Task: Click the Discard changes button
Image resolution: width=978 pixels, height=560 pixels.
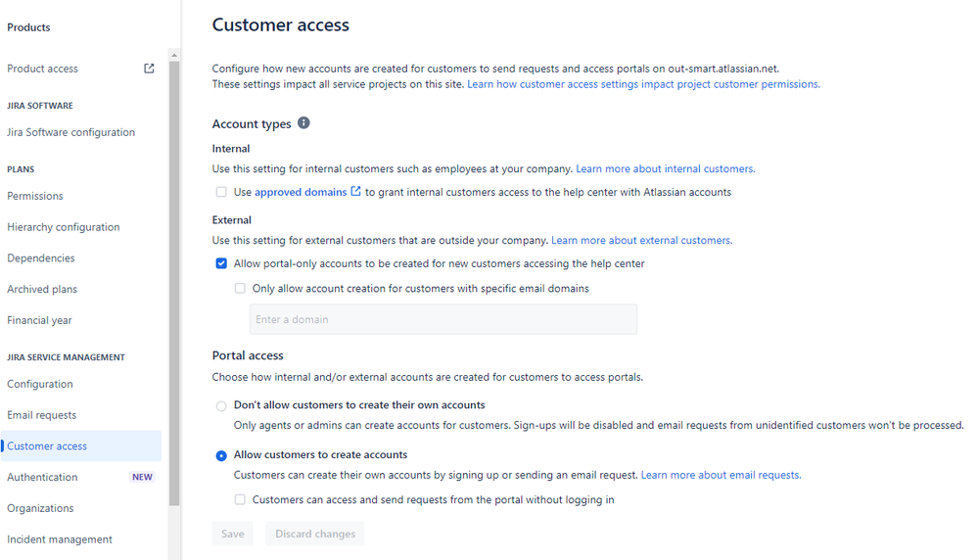Action: (315, 534)
